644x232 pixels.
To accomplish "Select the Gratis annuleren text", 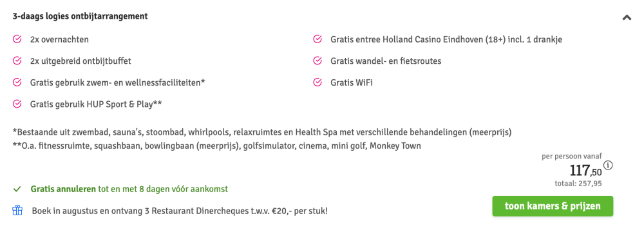I will coord(63,189).
